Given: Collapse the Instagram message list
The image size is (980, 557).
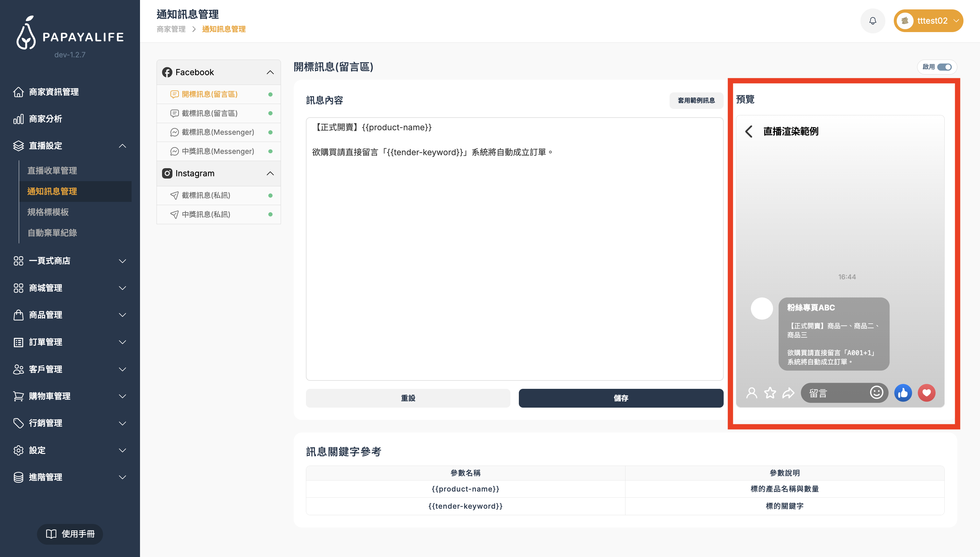Looking at the screenshot, I should [x=270, y=173].
